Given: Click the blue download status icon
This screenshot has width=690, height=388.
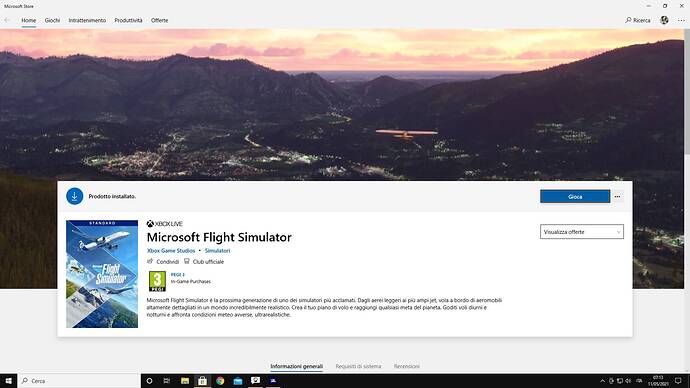Looking at the screenshot, I should click(x=75, y=196).
